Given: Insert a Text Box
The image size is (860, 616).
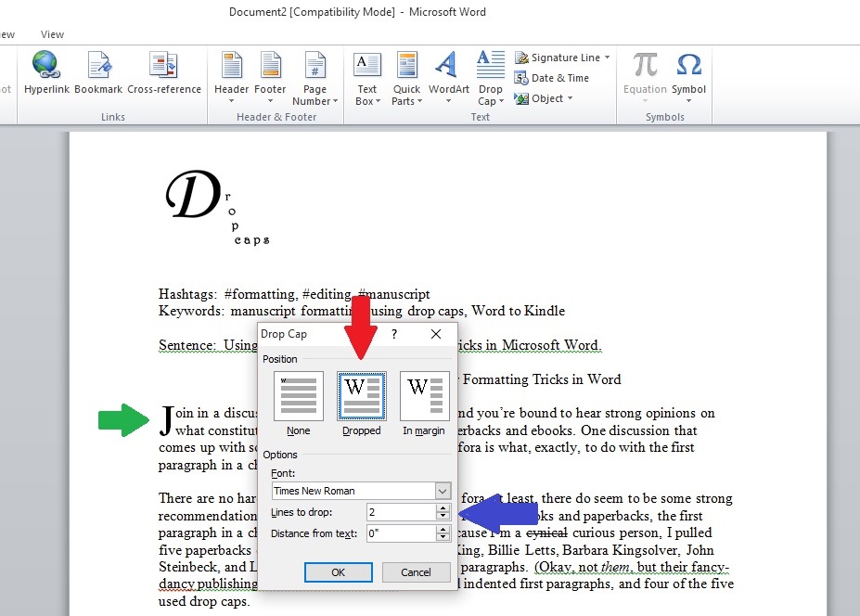Looking at the screenshot, I should (x=367, y=77).
